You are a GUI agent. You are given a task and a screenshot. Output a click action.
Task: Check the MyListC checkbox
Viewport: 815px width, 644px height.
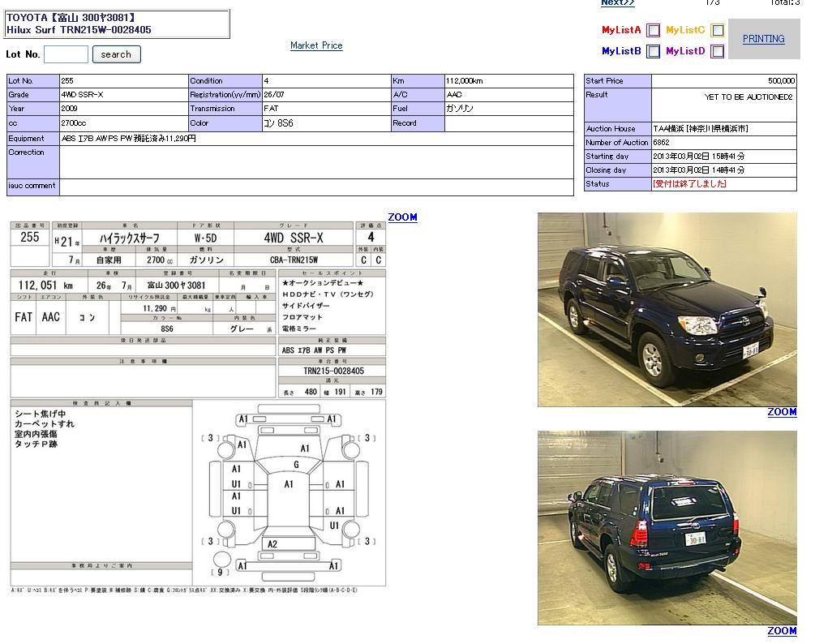pyautogui.click(x=717, y=31)
